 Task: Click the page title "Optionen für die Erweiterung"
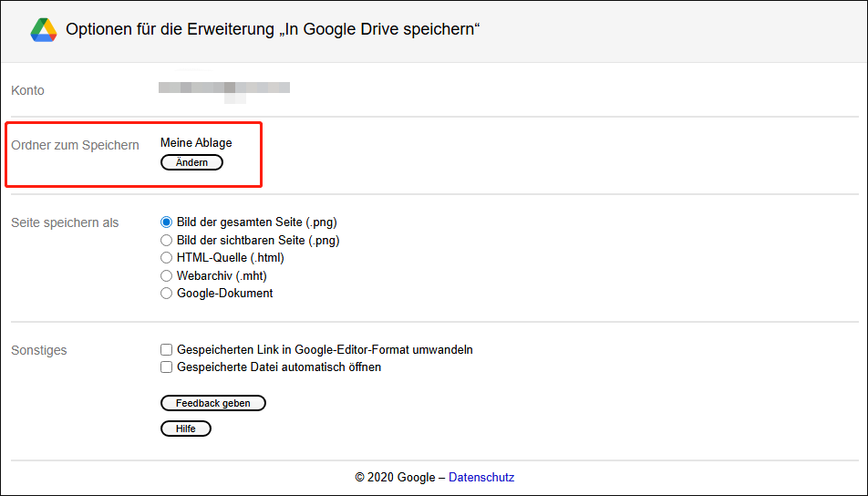pos(273,30)
